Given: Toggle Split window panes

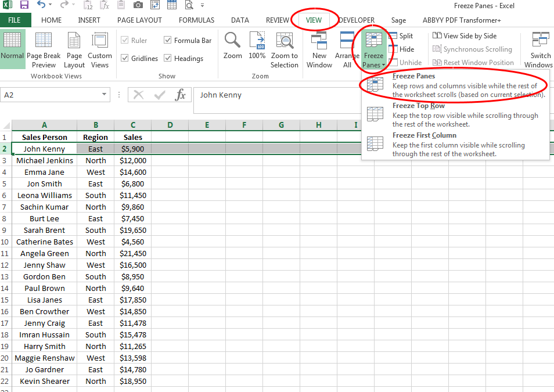Looking at the screenshot, I should (x=401, y=35).
